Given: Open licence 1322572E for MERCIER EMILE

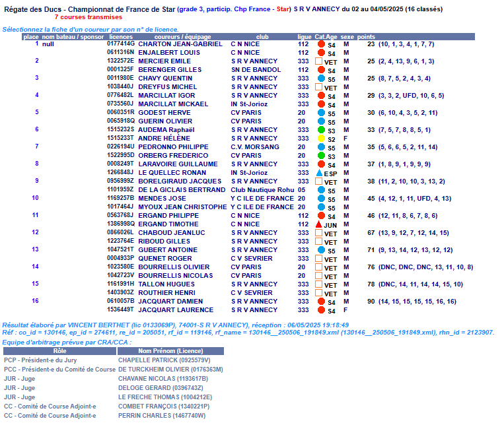Looking at the screenshot, I should click(120, 61).
